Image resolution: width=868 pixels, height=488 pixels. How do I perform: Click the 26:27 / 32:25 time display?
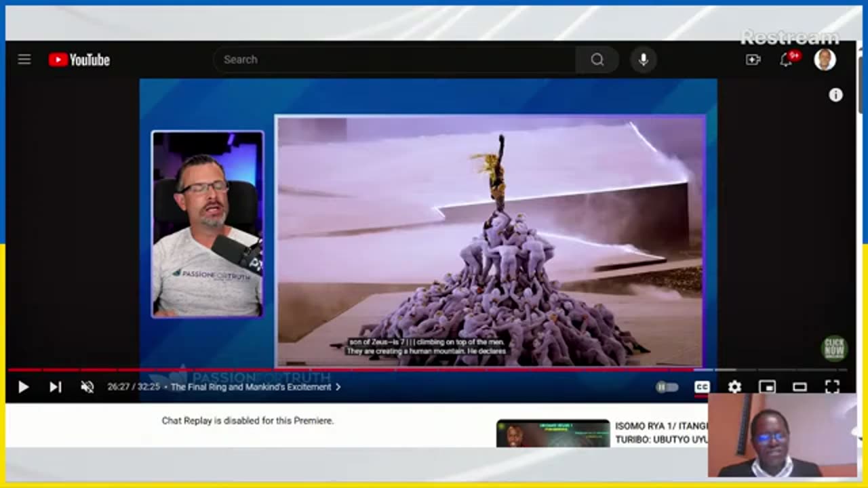pyautogui.click(x=135, y=387)
